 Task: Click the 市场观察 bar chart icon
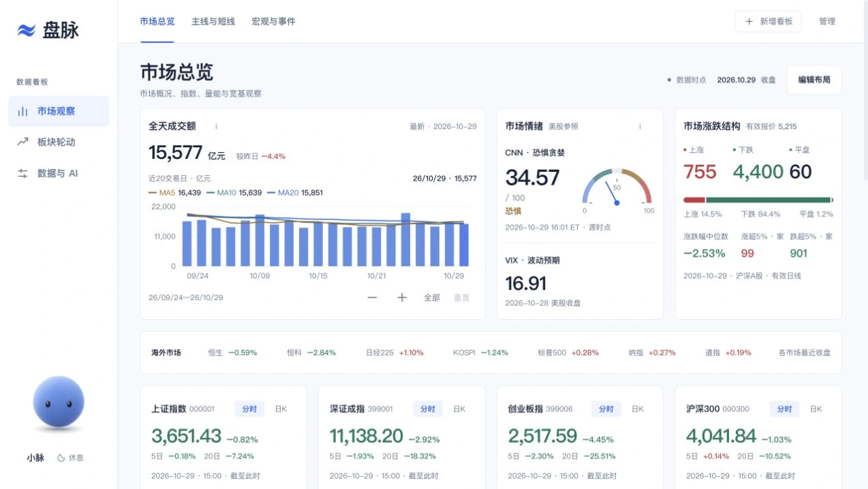pyautogui.click(x=22, y=111)
